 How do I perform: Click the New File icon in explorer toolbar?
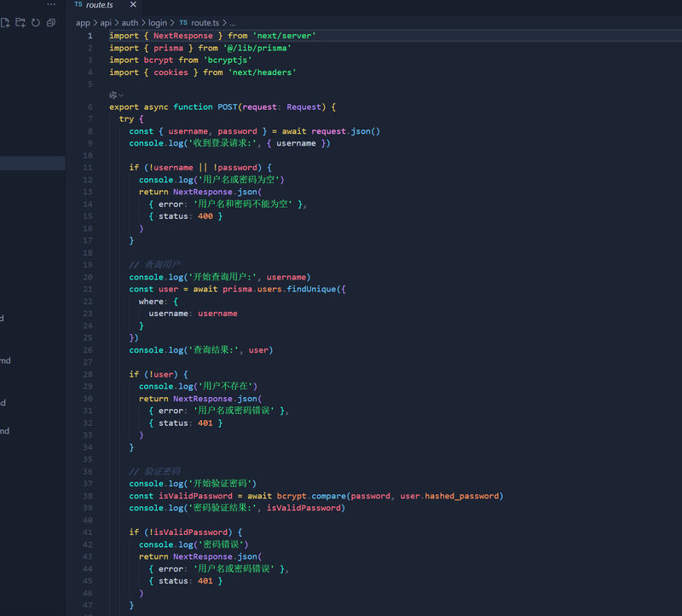(x=5, y=23)
